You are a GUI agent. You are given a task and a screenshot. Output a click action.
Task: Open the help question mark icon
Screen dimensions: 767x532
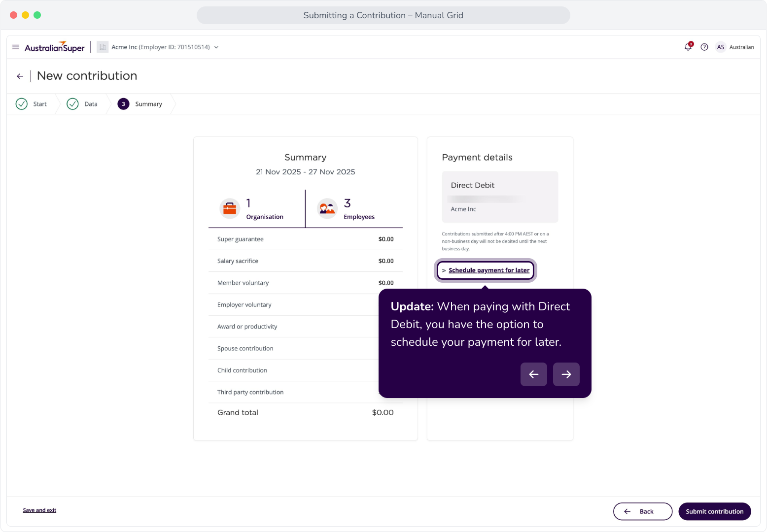[x=704, y=47]
